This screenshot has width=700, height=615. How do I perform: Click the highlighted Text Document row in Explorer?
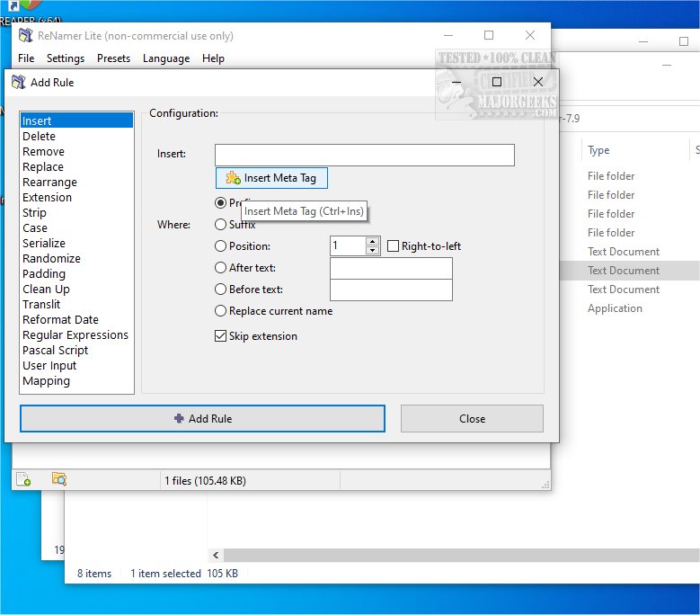point(630,271)
